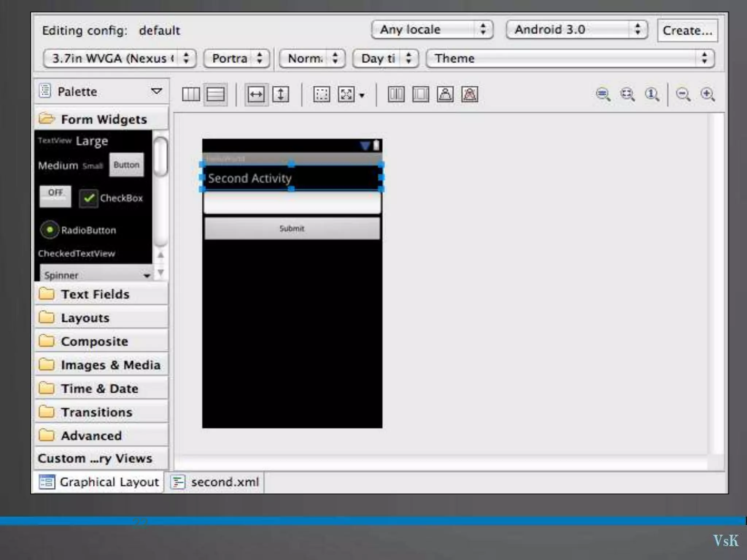Click the emulate real size zoom icon
Screen dimensions: 747x560
(x=603, y=94)
